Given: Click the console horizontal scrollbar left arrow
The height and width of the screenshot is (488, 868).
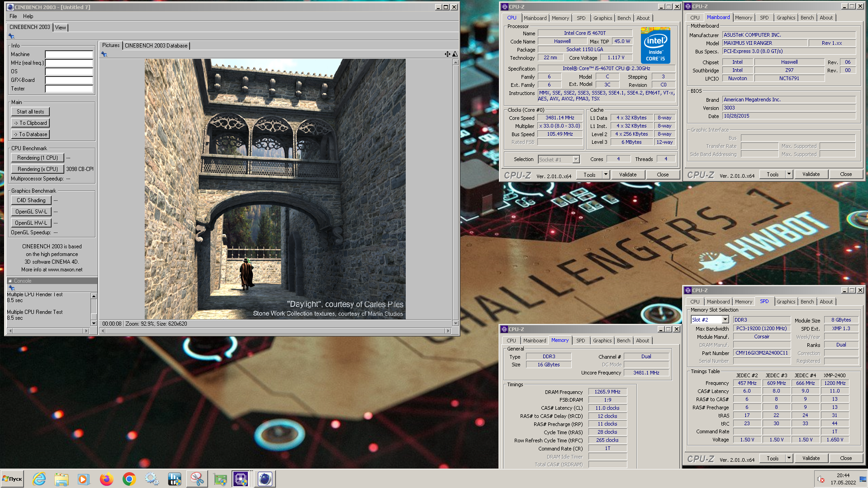Looking at the screenshot, I should (x=9, y=331).
